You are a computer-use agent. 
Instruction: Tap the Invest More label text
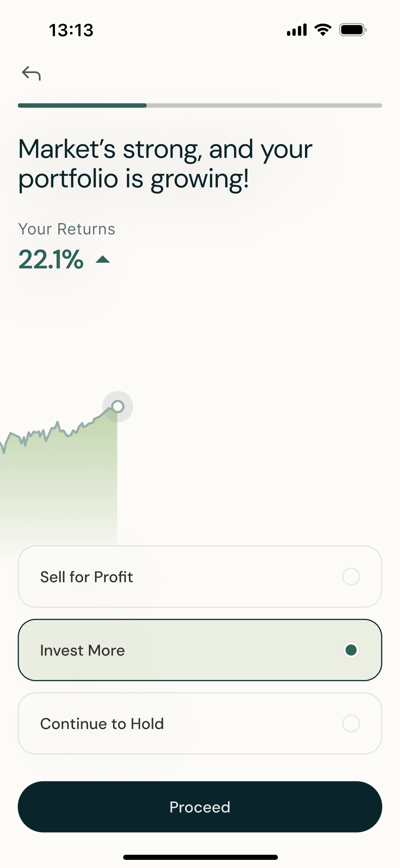click(82, 650)
